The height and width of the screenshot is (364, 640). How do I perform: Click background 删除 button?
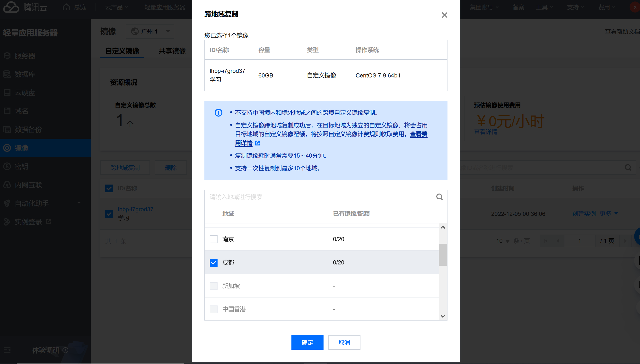(x=171, y=168)
